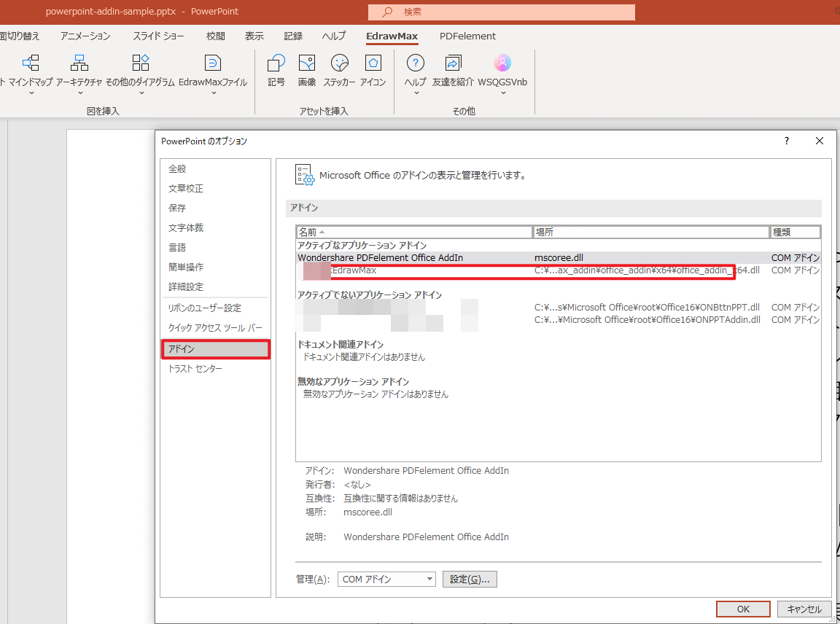Click the refer a friend (友達を紹介) icon
840x624 pixels.
click(x=454, y=63)
